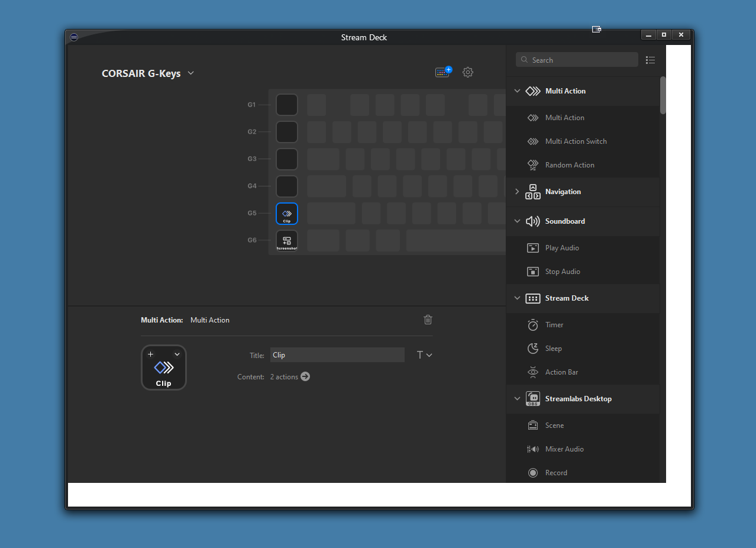Open the title formatting T dropdown
756x548 pixels.
click(x=424, y=354)
